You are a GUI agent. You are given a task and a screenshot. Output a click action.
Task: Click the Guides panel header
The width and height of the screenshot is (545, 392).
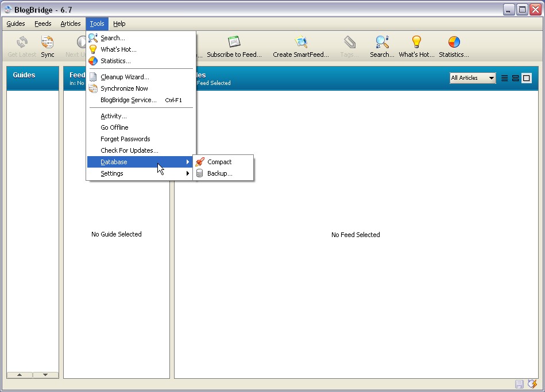33,78
